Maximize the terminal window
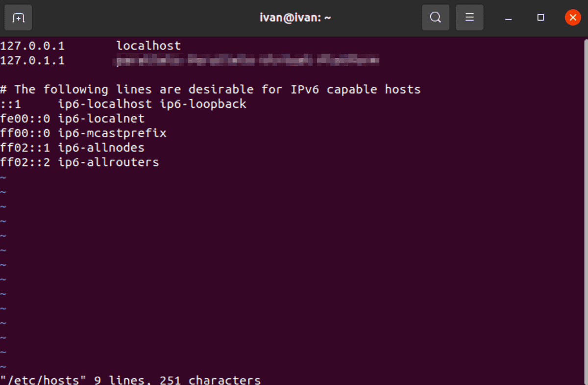 (540, 17)
